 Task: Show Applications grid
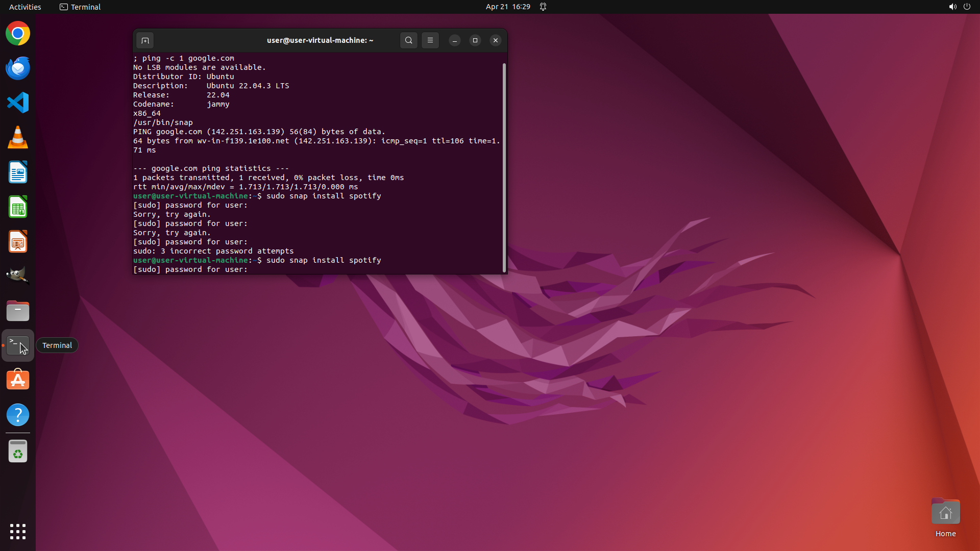(18, 532)
